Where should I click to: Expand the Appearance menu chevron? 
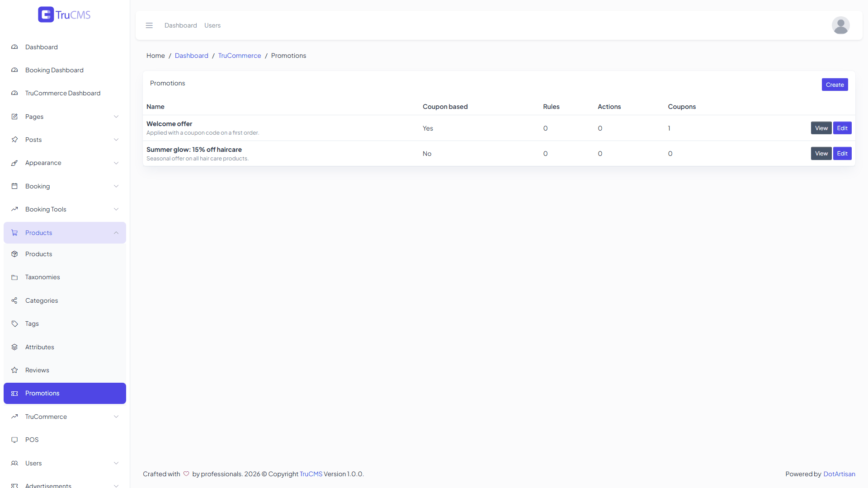(116, 163)
